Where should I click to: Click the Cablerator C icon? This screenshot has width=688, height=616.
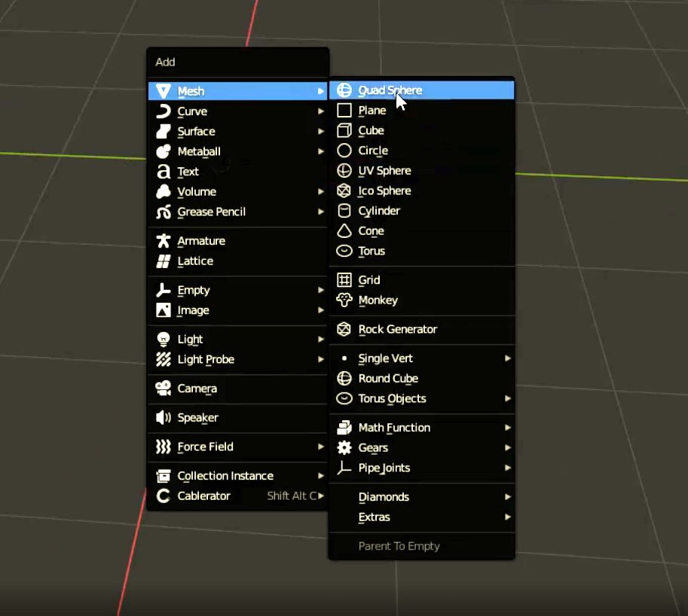click(164, 496)
